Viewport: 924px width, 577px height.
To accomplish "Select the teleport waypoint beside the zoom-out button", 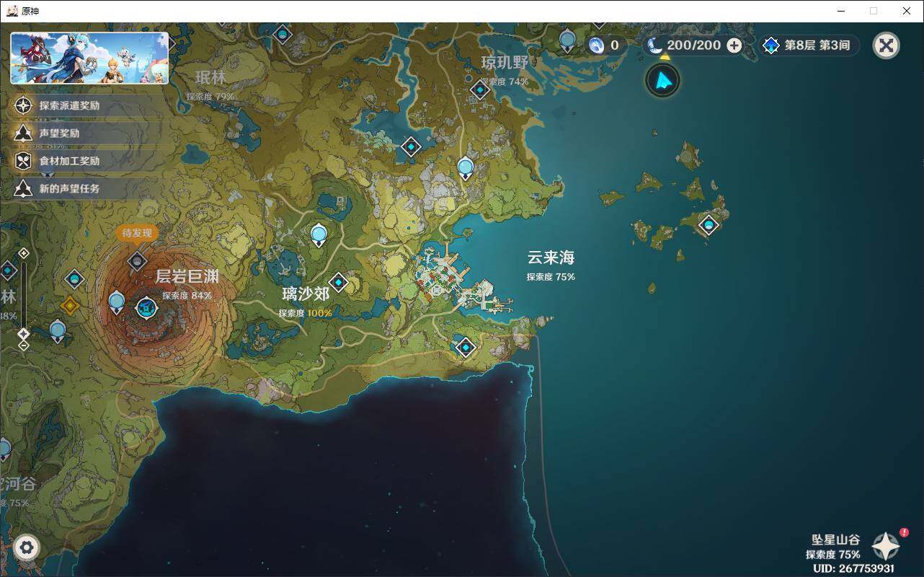I will click(x=58, y=331).
